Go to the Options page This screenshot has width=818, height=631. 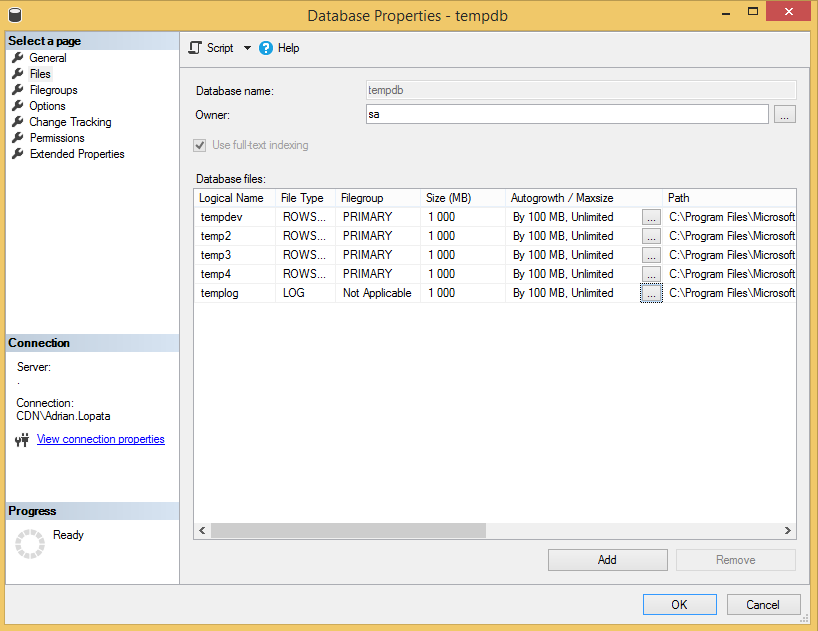coord(47,106)
